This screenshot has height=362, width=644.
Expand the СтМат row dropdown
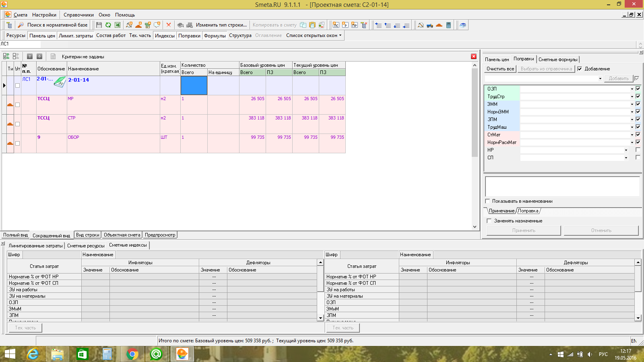(x=632, y=135)
